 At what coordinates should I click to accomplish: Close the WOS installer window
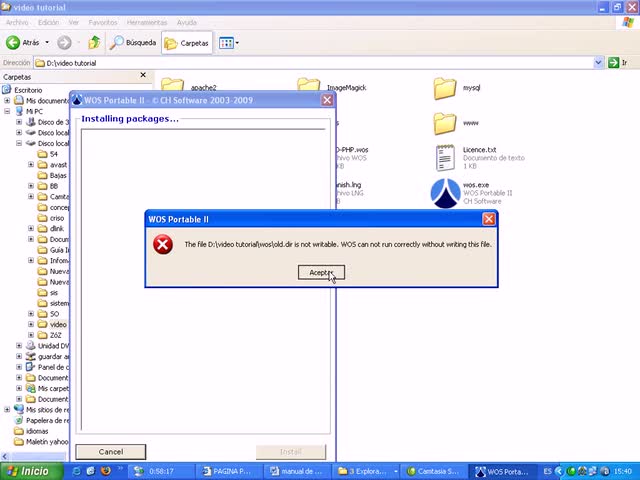[x=327, y=100]
